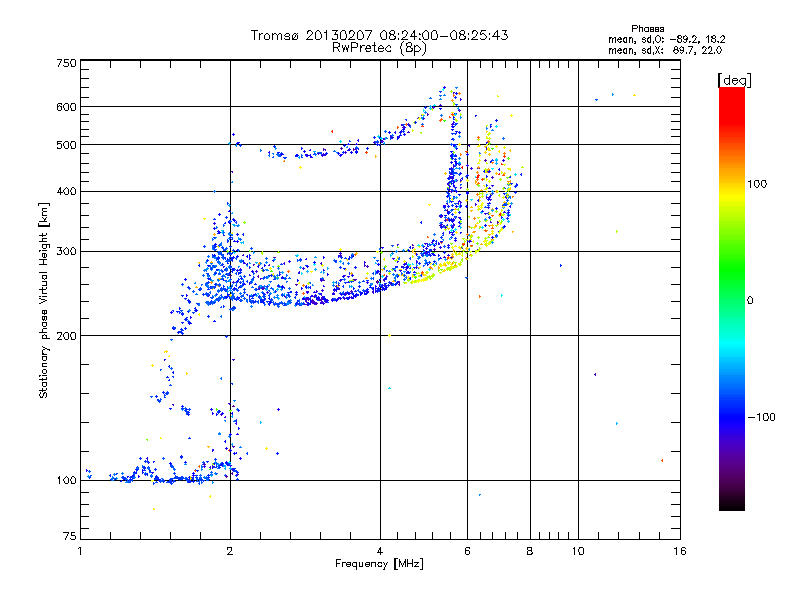Screen dimensions: 800x600
Task: Click the colorbar tick label "-100"
Action: pyautogui.click(x=761, y=417)
